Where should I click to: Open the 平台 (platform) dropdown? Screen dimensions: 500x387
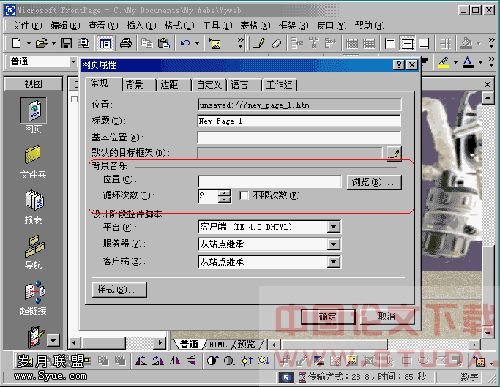click(333, 227)
